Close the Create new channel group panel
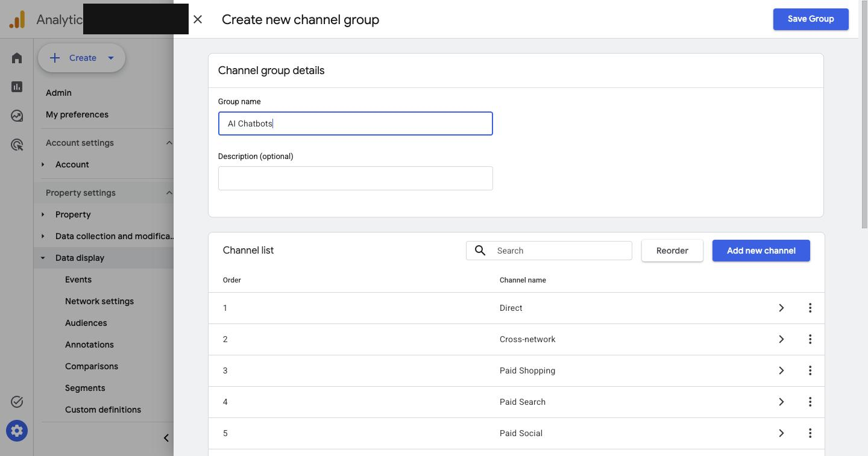 tap(198, 19)
